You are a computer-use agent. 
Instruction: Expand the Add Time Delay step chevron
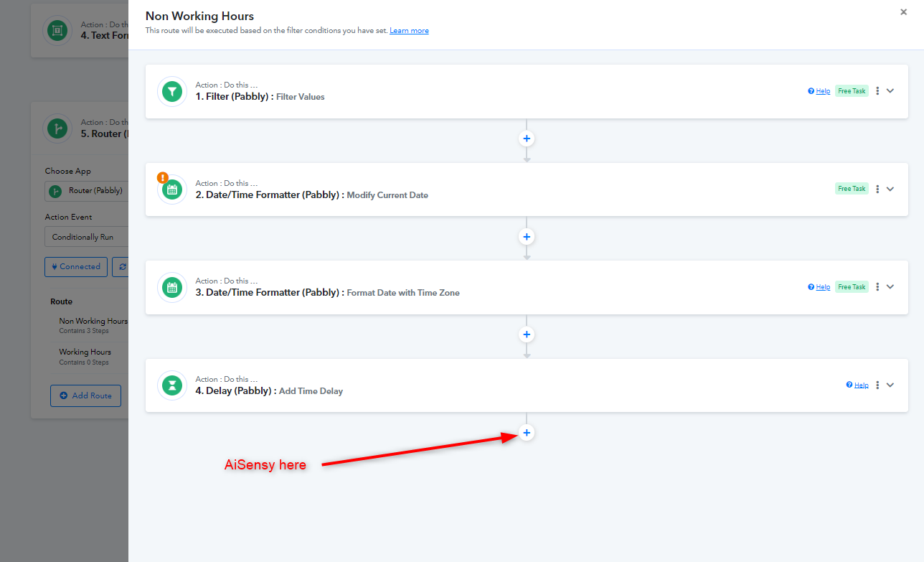[890, 385]
